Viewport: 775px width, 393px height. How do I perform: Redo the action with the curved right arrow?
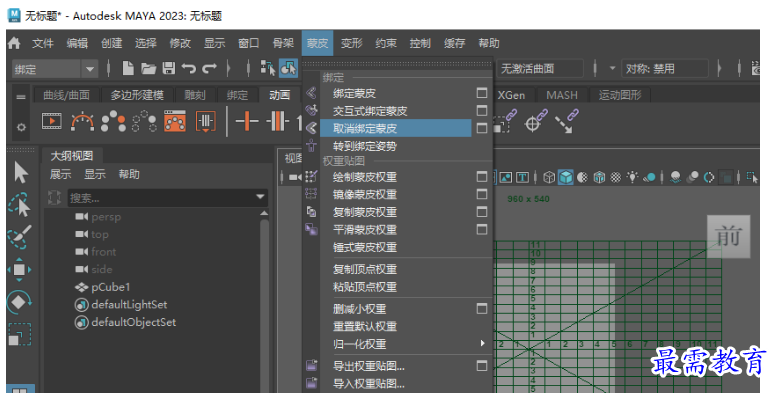pos(210,68)
